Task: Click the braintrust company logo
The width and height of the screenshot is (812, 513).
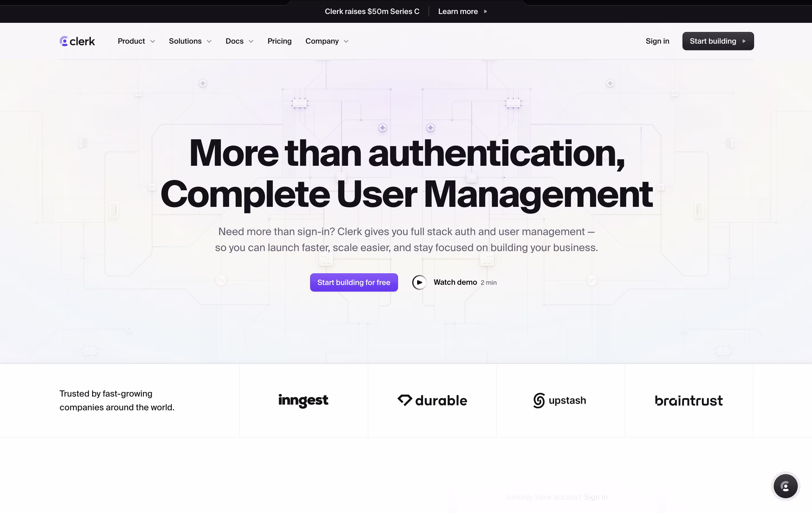Action: tap(688, 401)
